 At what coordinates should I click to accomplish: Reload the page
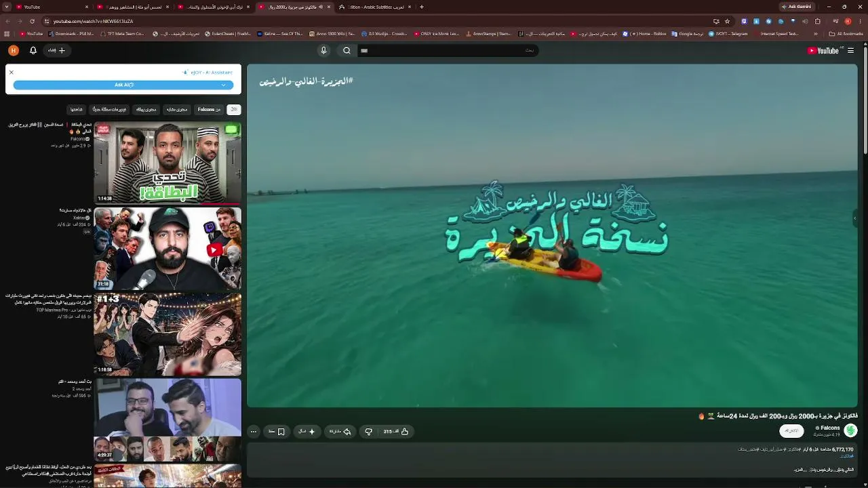[32, 21]
